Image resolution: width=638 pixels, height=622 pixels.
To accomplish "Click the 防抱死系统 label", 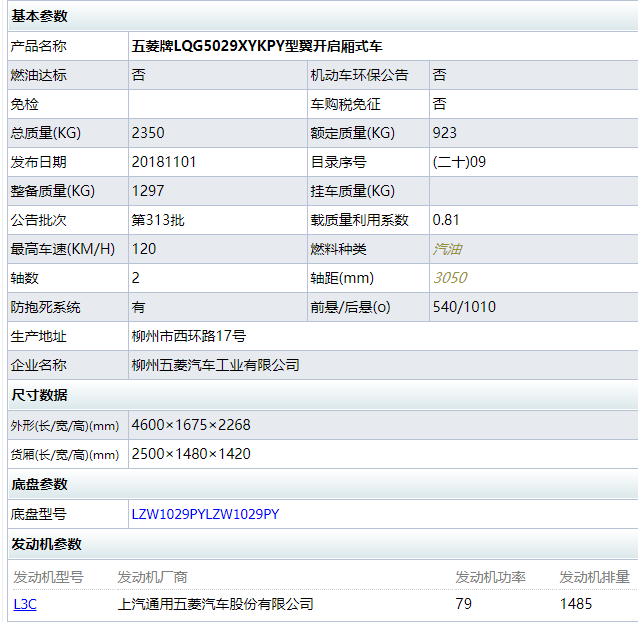I will tap(46, 307).
